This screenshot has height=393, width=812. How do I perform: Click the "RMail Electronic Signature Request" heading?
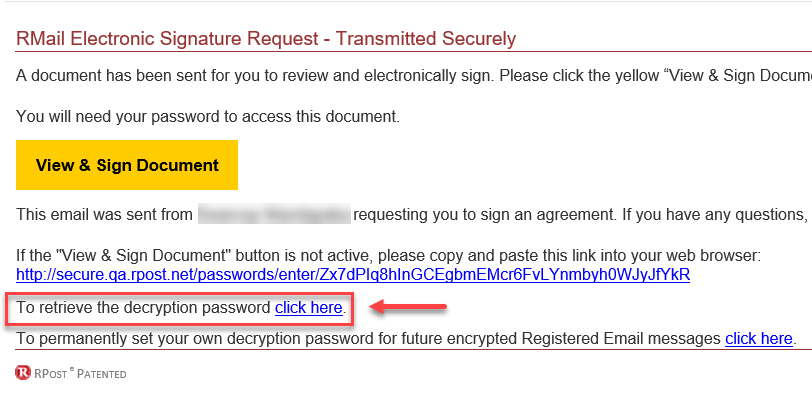(168, 39)
